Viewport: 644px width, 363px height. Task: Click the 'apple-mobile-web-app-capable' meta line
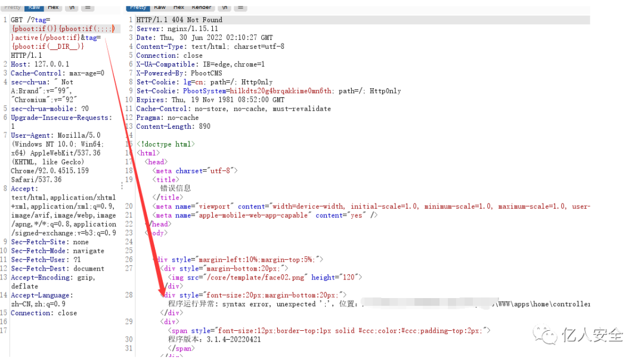coord(265,215)
